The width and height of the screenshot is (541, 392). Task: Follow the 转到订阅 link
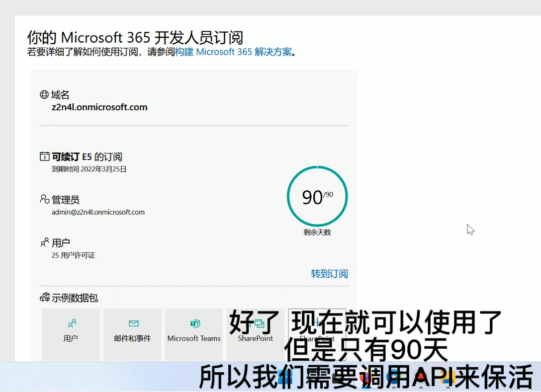(x=330, y=274)
